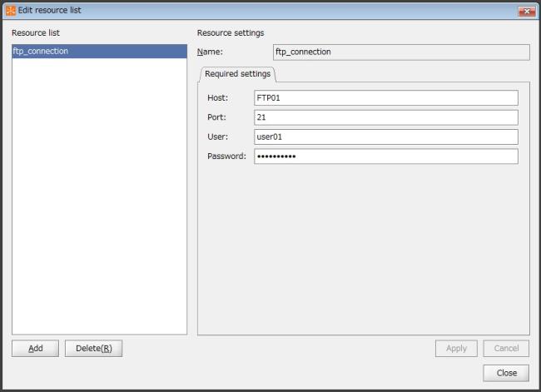The height and width of the screenshot is (392, 541).
Task: Click the "Name:" label
Action: tap(209, 52)
